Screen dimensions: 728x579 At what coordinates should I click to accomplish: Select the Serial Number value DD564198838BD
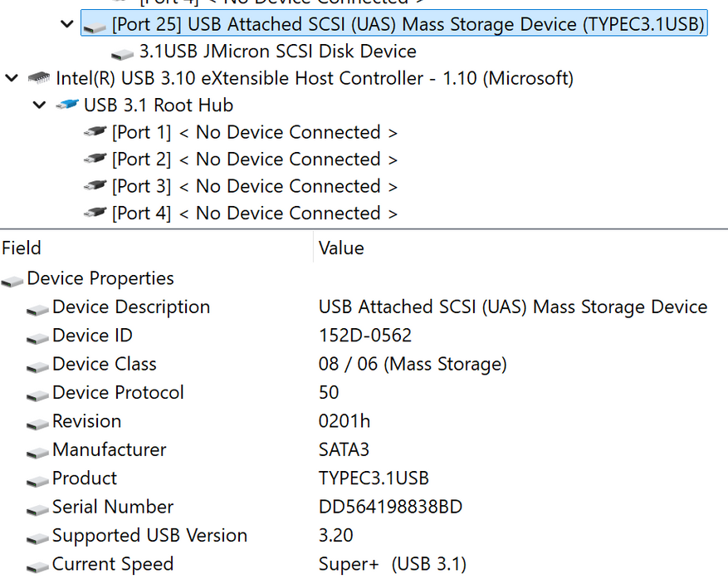[390, 507]
